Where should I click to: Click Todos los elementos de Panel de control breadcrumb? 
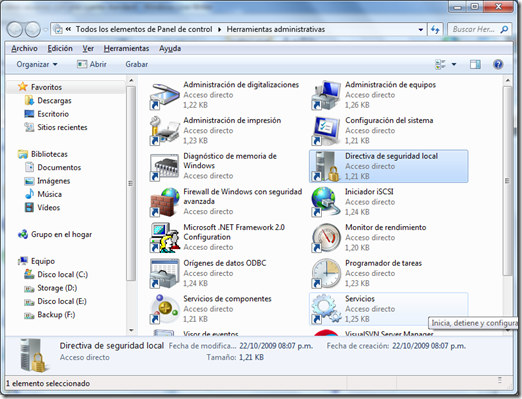[144, 29]
